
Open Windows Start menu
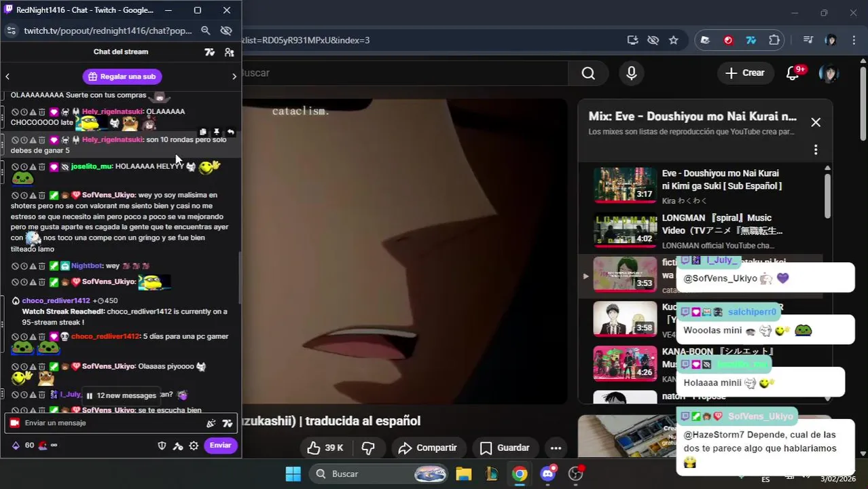pos(293,474)
